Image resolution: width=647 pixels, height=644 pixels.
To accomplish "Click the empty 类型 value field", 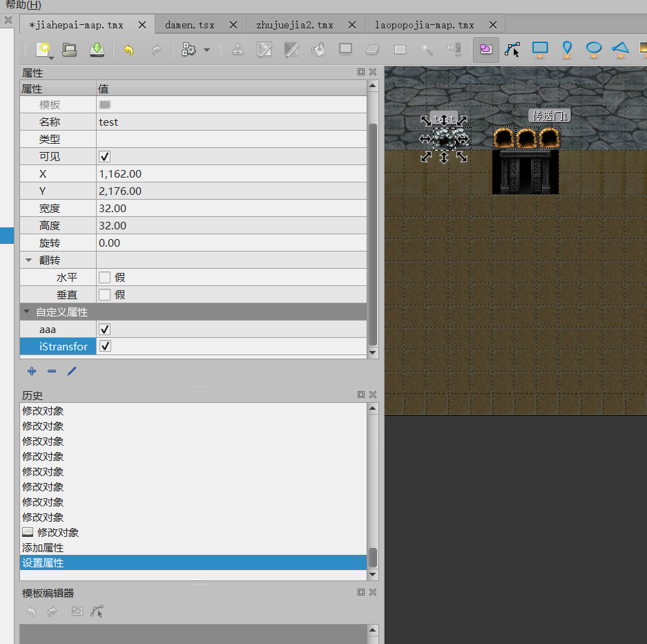I will [x=231, y=139].
